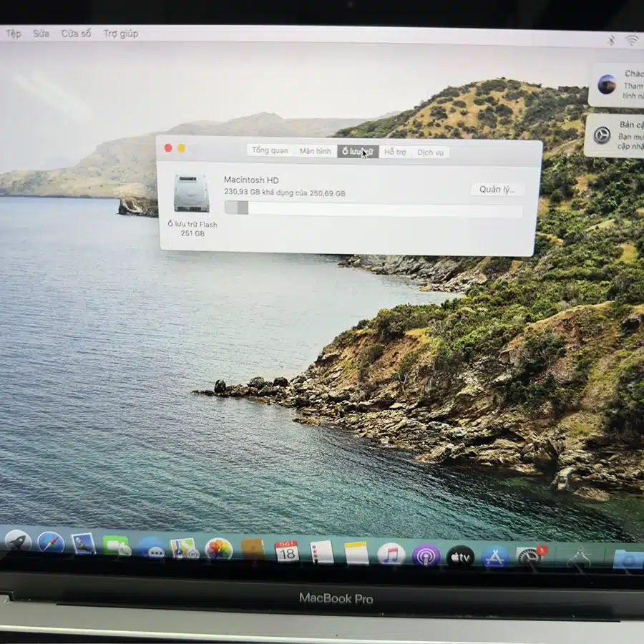Open System Preferences from the Dock
The width and height of the screenshot is (644, 644).
[530, 557]
